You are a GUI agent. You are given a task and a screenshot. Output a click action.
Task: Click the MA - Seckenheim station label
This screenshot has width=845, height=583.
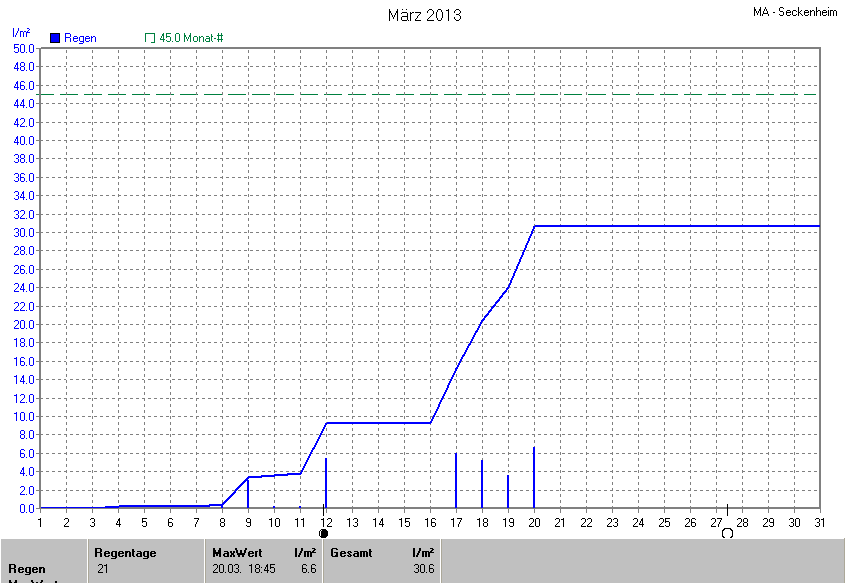coord(795,12)
